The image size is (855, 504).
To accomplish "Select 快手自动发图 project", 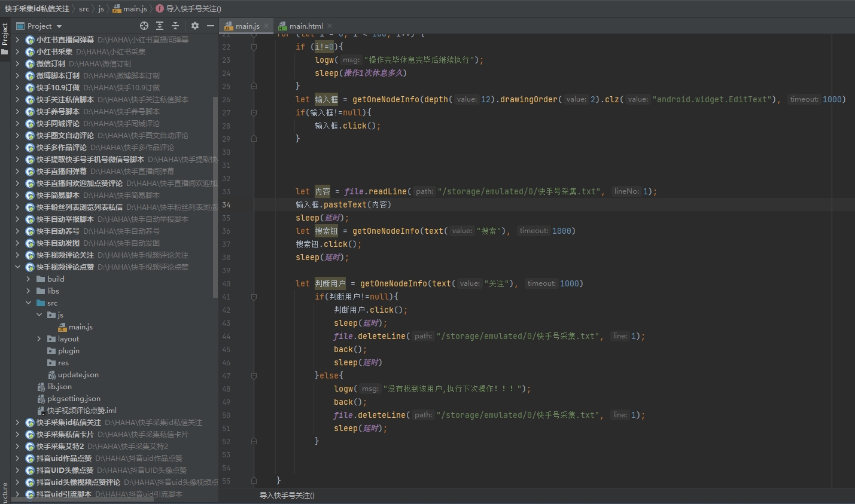I will (57, 243).
